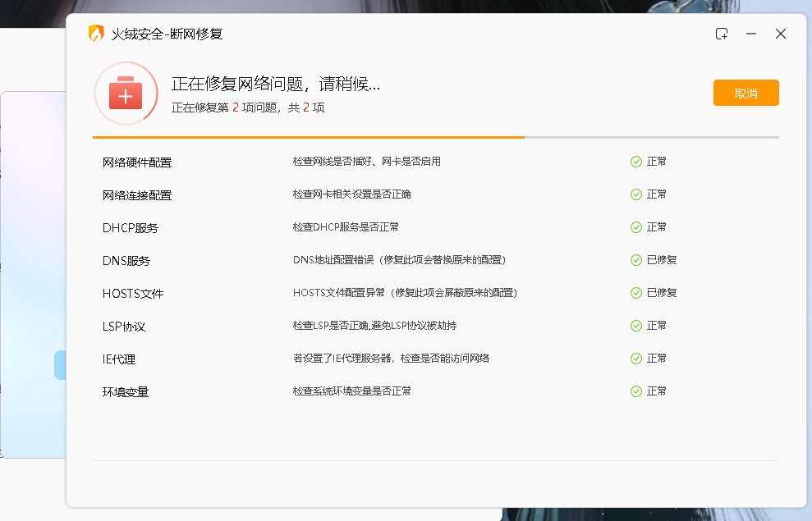Click description 检查网卡相关设置是否正确
This screenshot has height=521, width=812.
[x=351, y=194]
